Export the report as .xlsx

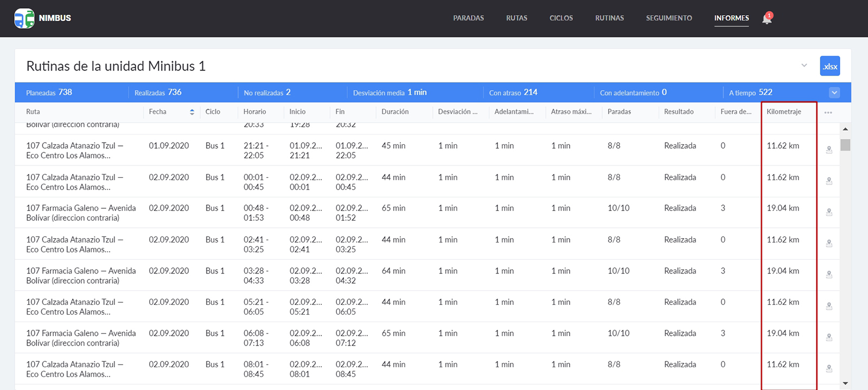point(829,66)
